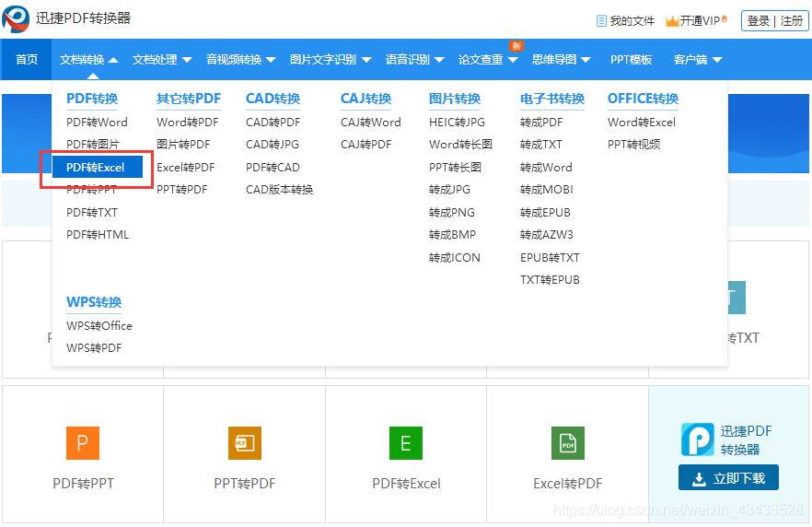Screen dimensions: 812x527
Task: Select CAJ转PDF option
Action: pos(366,145)
